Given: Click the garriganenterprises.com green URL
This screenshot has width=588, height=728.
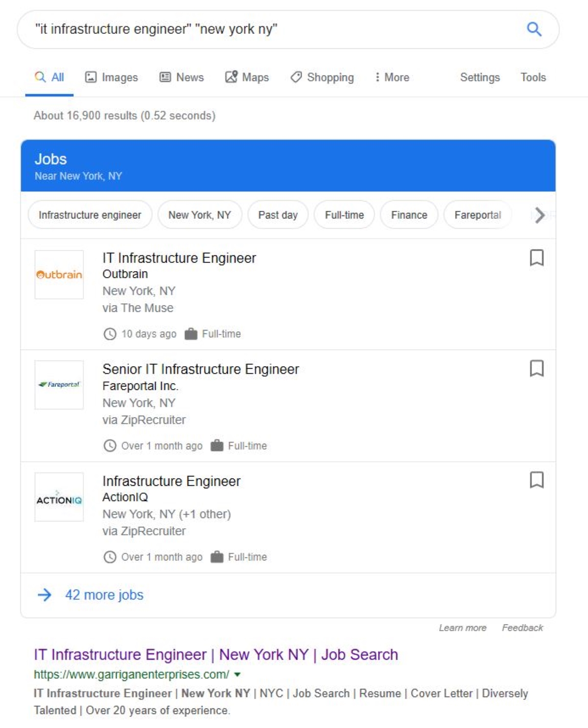Looking at the screenshot, I should (x=131, y=675).
